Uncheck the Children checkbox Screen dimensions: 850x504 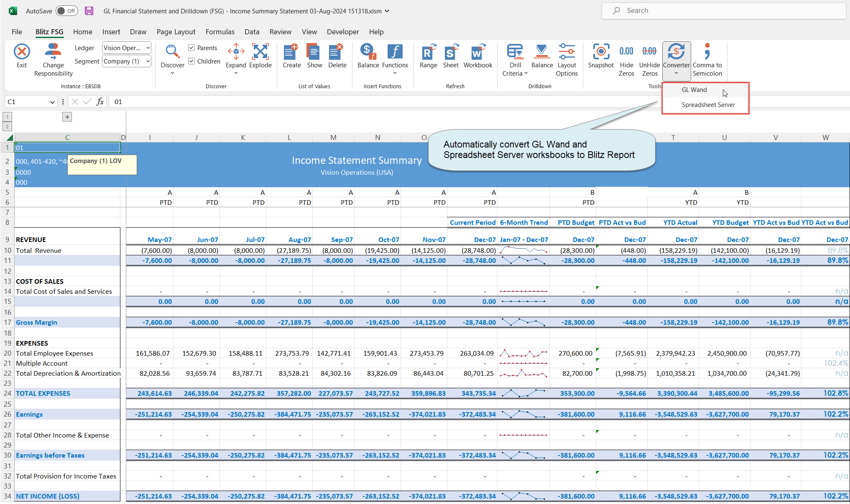191,61
